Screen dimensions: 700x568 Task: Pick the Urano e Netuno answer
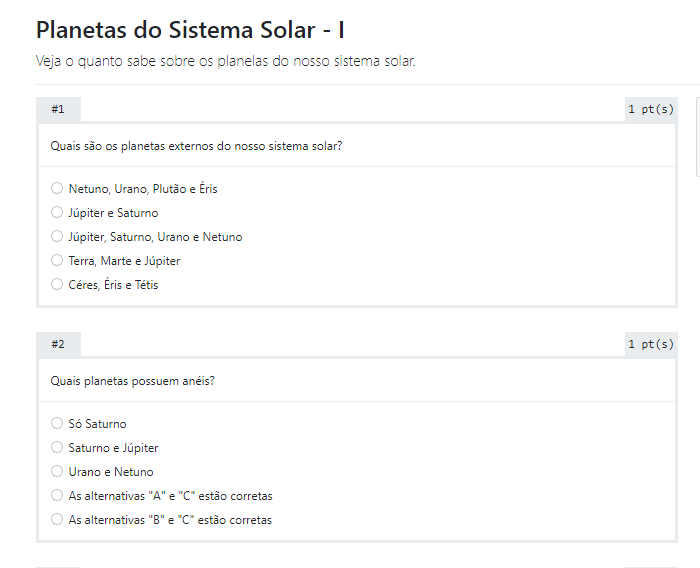pyautogui.click(x=57, y=472)
